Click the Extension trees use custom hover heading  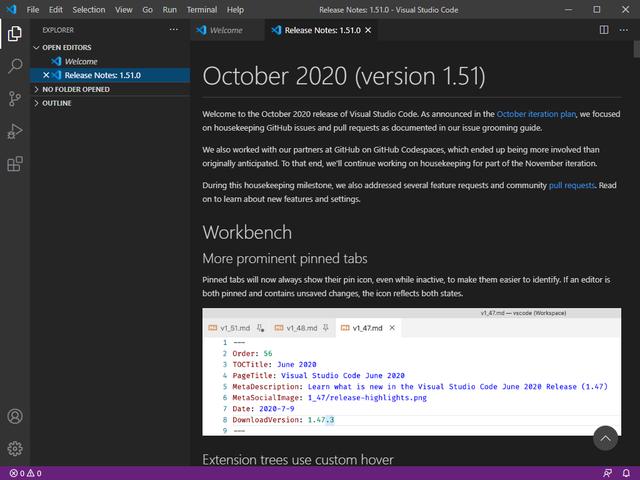coord(298,460)
